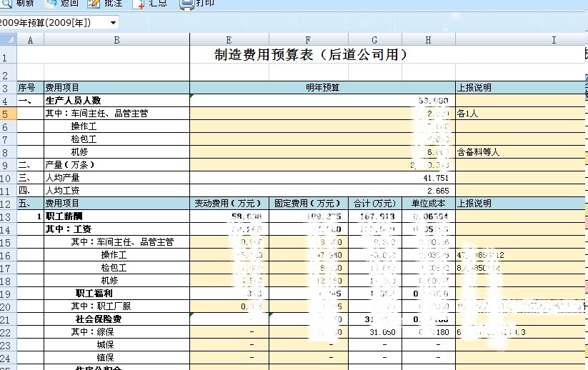The image size is (588, 370).
Task: Click the Annotate (批注) pencil icon
Action: coord(94,4)
